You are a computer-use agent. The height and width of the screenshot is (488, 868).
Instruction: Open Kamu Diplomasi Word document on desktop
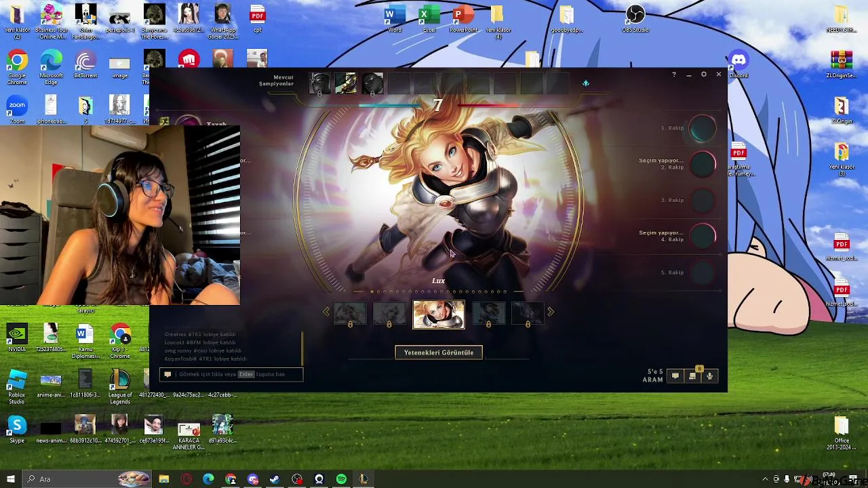85,341
